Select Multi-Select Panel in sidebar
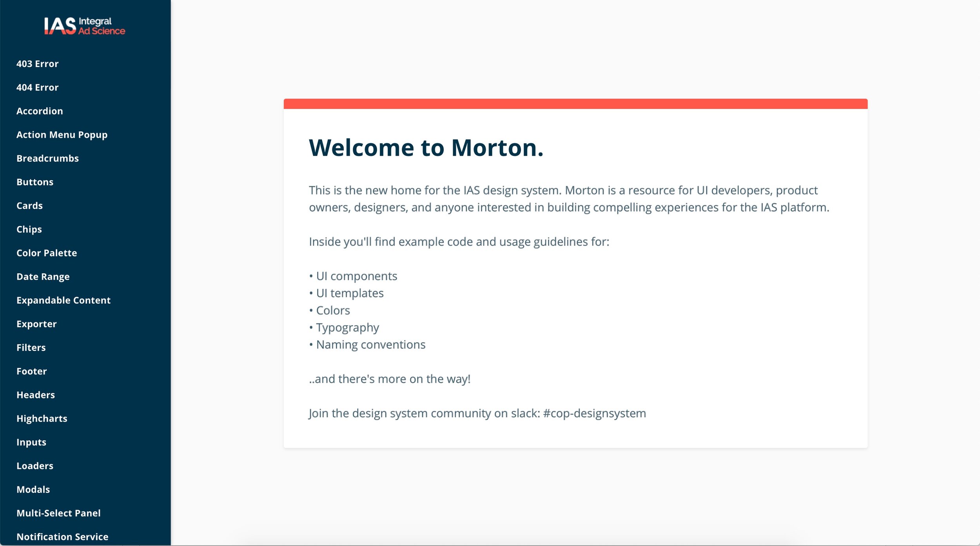This screenshot has height=546, width=980. 58,513
